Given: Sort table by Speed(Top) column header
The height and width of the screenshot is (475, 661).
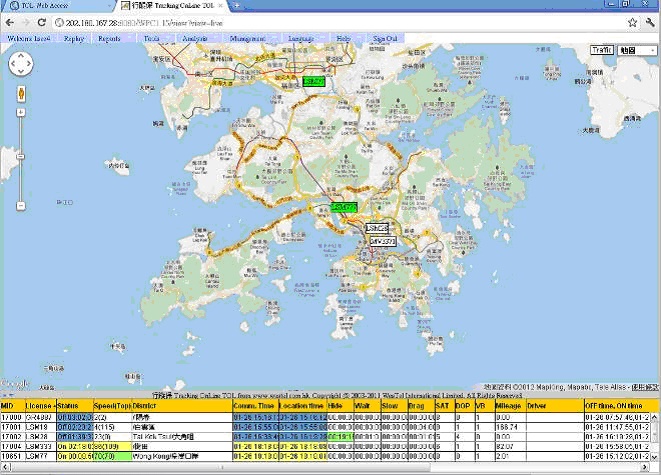Looking at the screenshot, I should [112, 405].
